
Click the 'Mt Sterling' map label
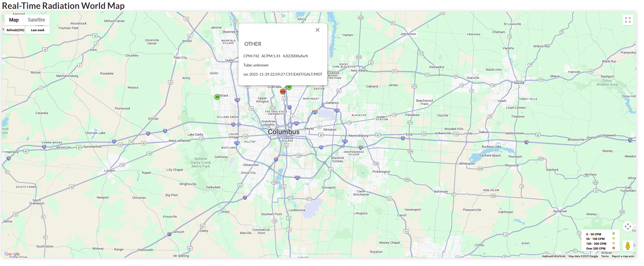click(x=181, y=256)
